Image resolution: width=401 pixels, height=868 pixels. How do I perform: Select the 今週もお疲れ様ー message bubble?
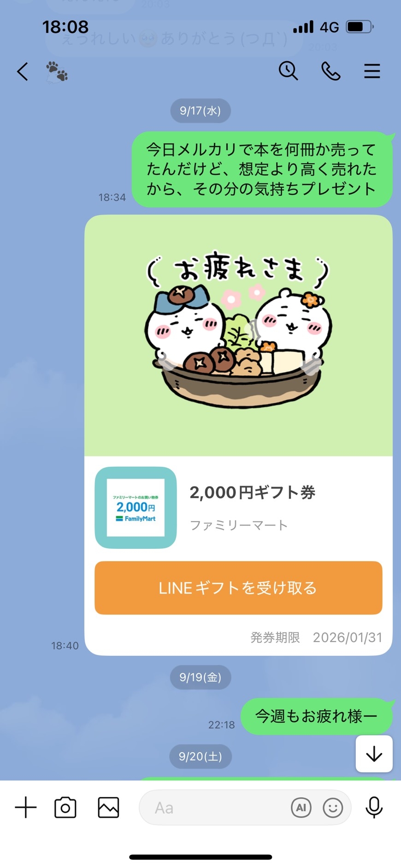coord(317,716)
